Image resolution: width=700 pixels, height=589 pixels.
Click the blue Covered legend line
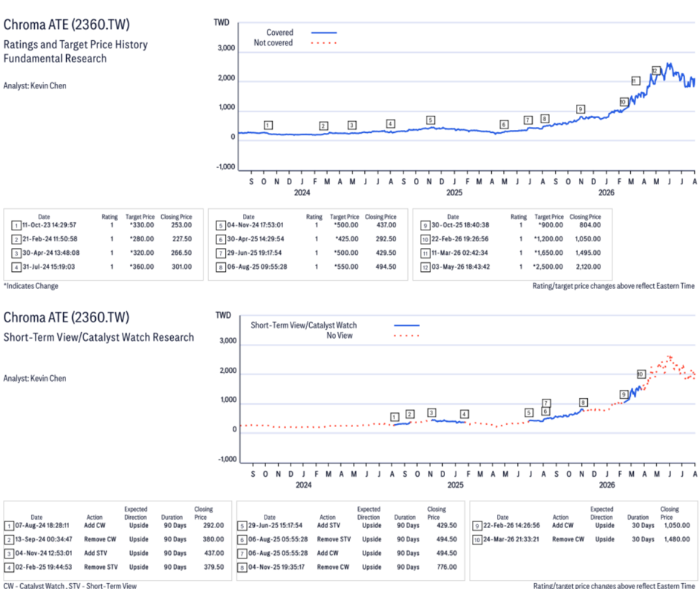click(x=324, y=33)
